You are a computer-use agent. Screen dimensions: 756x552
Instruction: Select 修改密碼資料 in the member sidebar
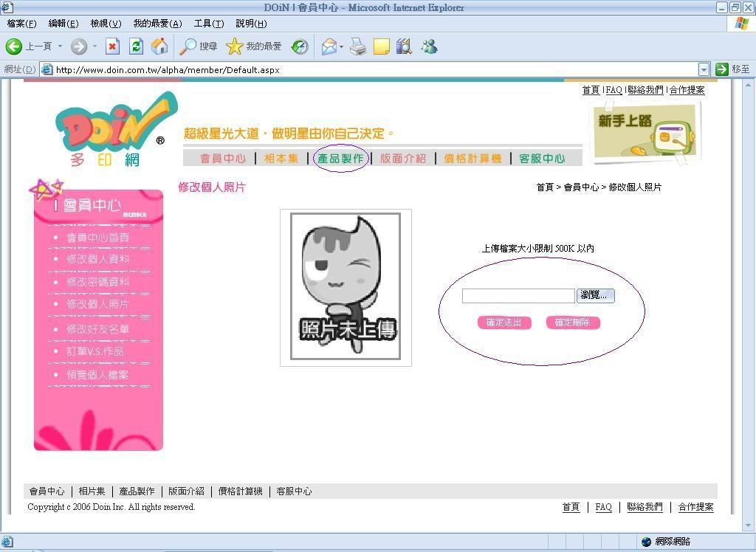[x=97, y=282]
